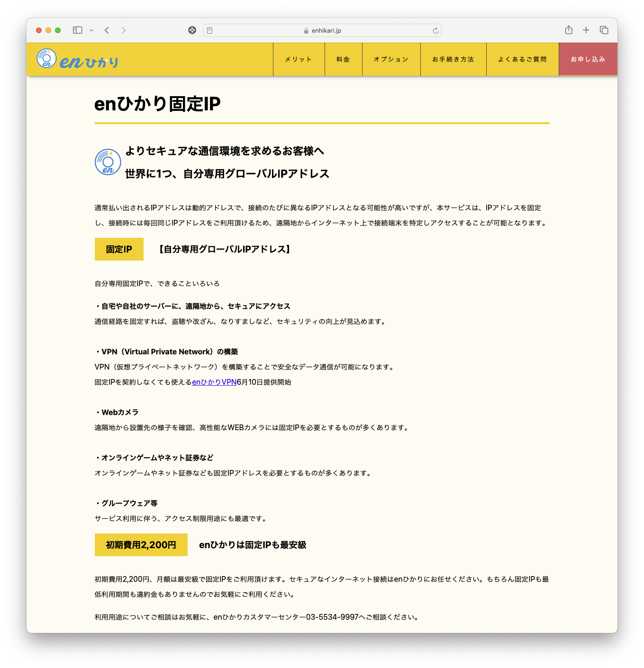Click the enひかり logo in header
Screen dimensions: 644x668
click(x=78, y=59)
